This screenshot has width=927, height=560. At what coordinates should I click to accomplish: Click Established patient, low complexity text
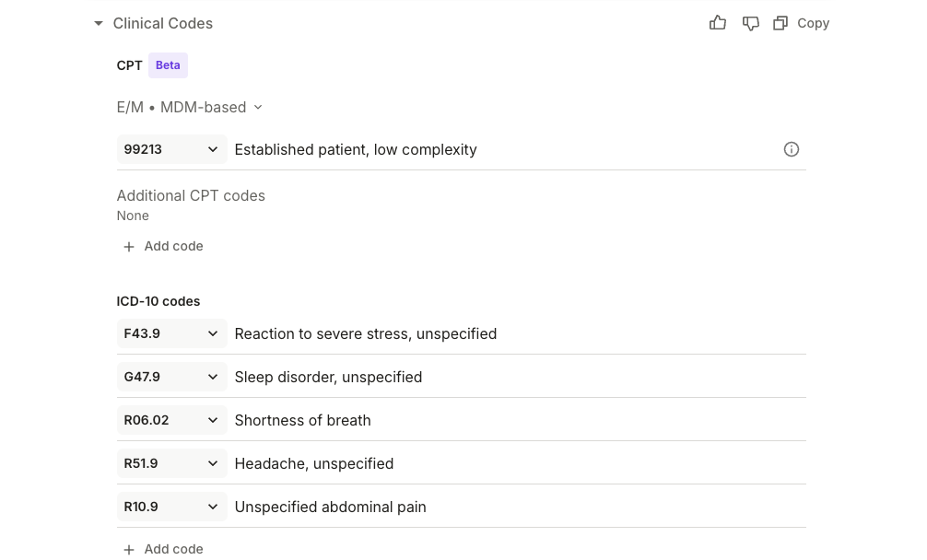click(356, 149)
